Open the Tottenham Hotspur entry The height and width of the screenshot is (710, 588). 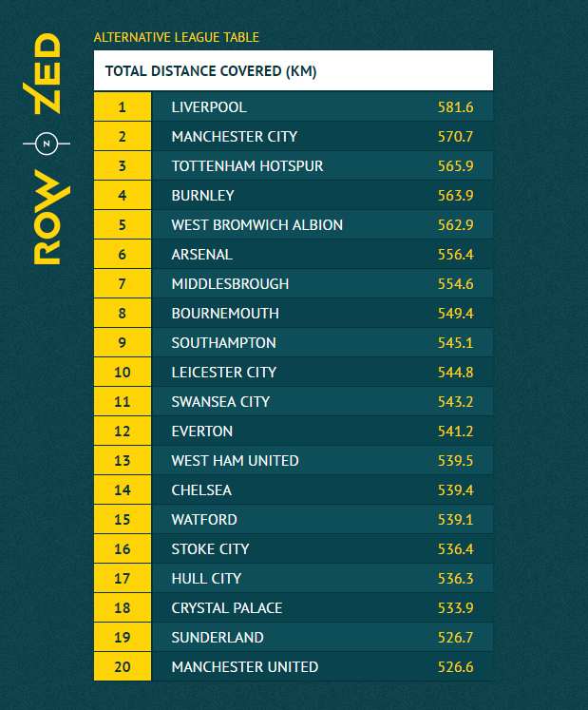247,166
